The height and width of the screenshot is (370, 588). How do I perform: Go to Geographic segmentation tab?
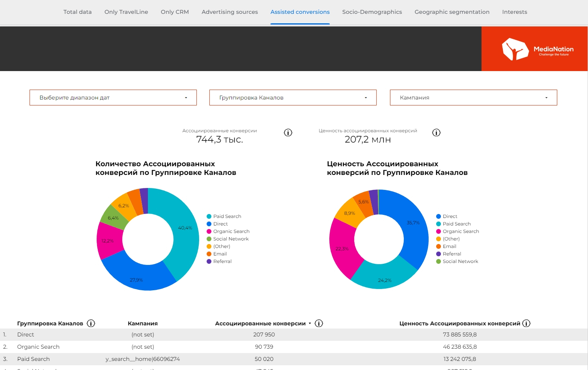tap(452, 12)
